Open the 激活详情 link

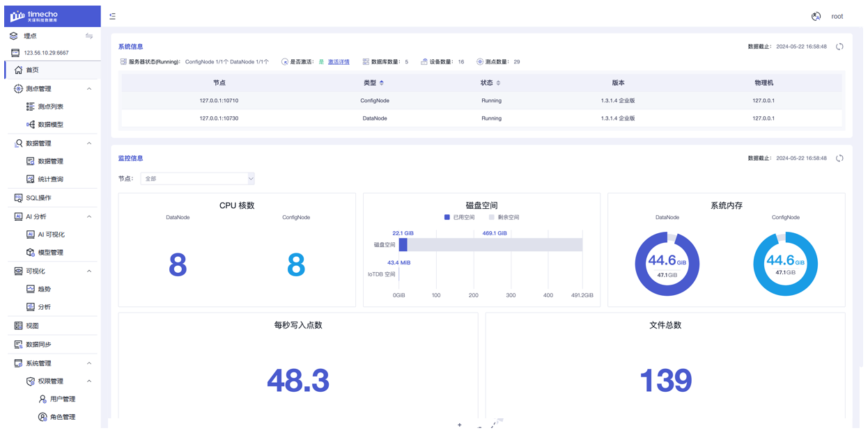pos(337,61)
